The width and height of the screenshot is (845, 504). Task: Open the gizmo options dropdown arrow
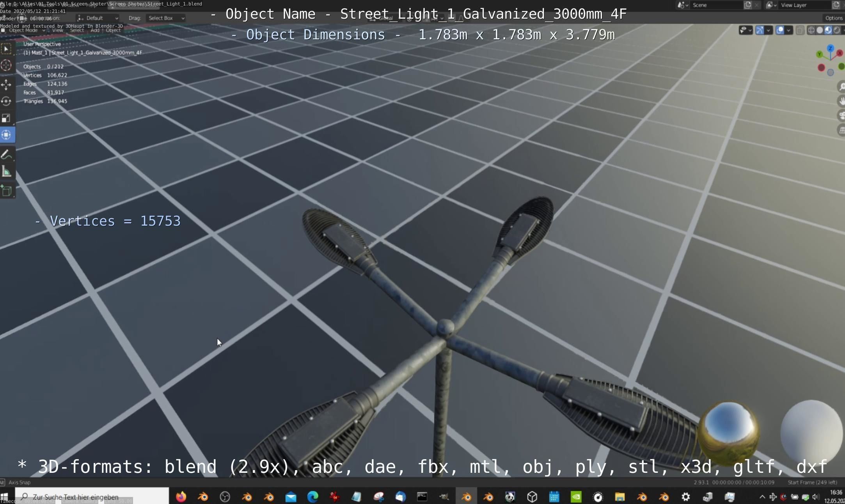pyautogui.click(x=769, y=30)
